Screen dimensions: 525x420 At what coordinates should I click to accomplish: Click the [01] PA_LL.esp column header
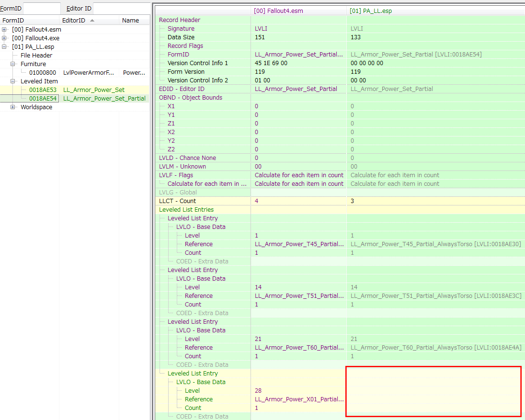435,11
